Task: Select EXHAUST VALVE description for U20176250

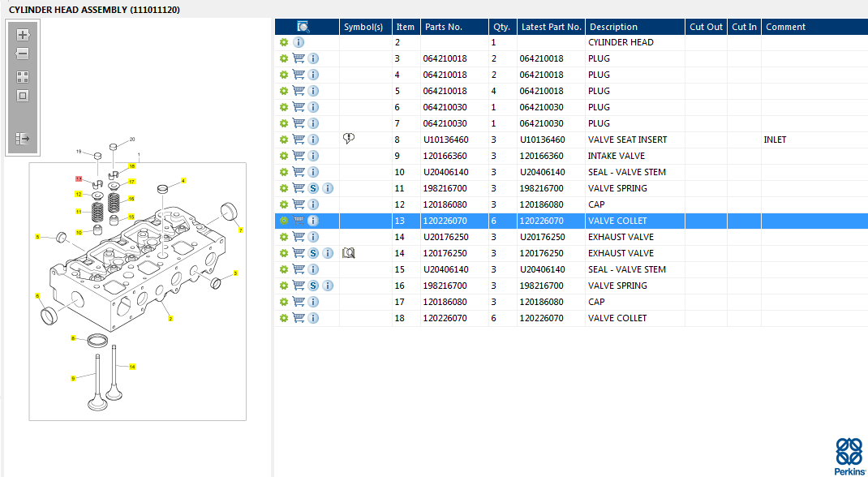Action: click(x=621, y=237)
